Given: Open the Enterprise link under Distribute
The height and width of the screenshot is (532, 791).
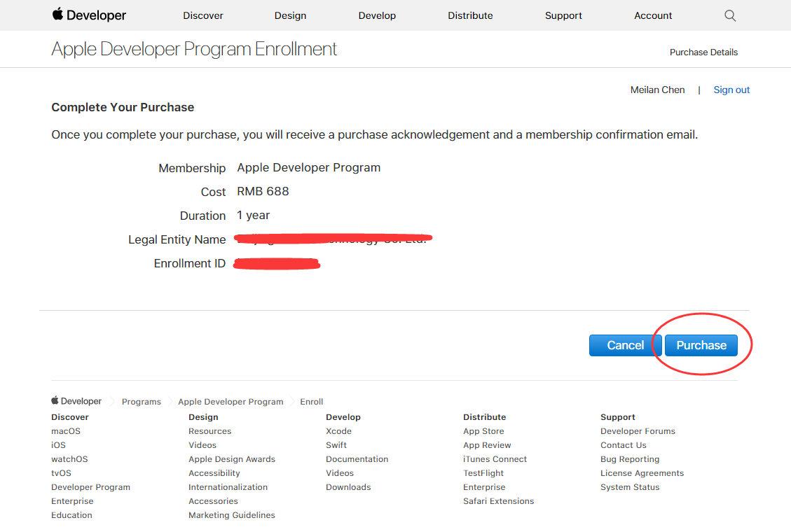Looking at the screenshot, I should [484, 487].
